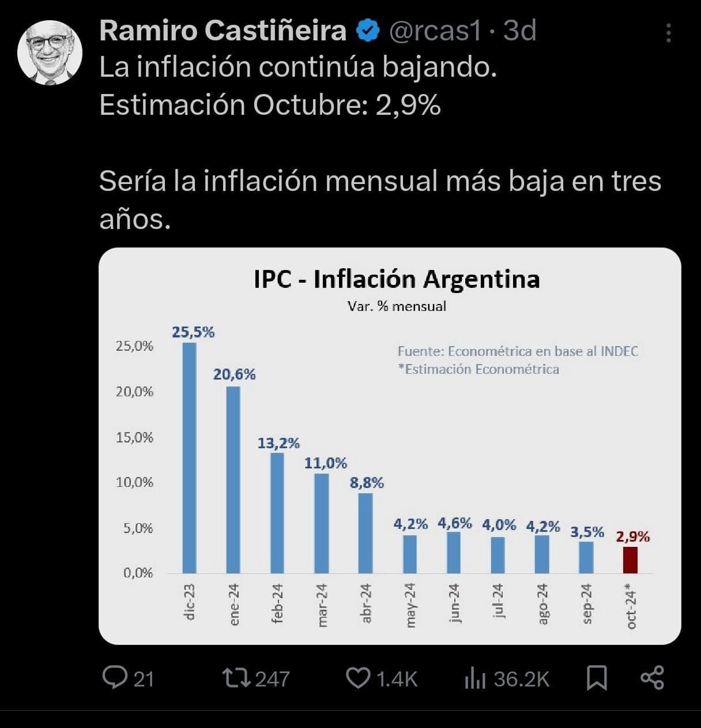Click the blue verified badge
The height and width of the screenshot is (728, 701).
368,31
